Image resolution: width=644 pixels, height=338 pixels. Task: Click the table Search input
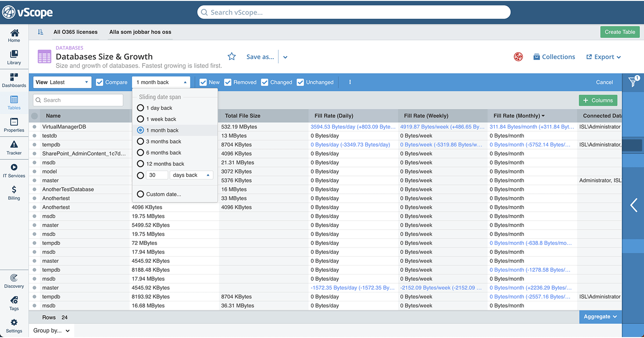pos(78,100)
